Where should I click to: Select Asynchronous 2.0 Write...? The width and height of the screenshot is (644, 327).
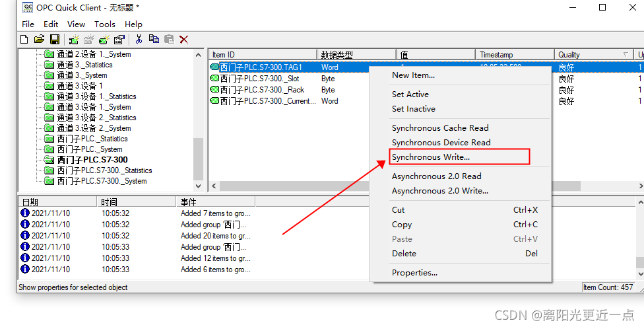coord(460,191)
